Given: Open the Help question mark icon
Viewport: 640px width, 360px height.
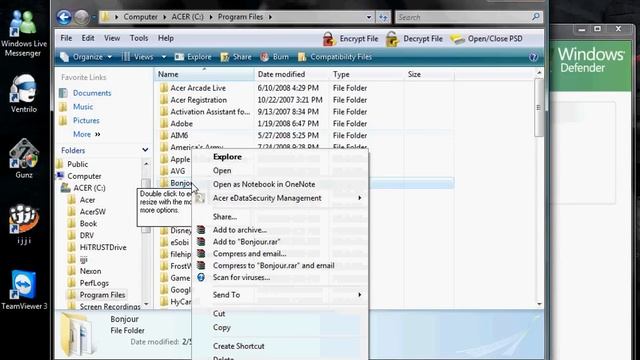Looking at the screenshot, I should click(x=533, y=57).
